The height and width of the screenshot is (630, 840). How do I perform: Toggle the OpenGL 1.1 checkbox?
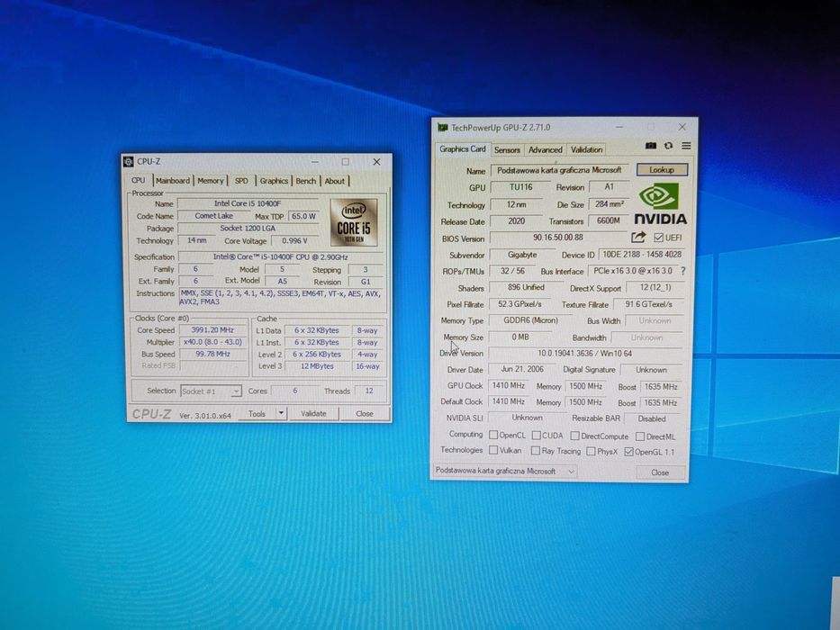[x=629, y=452]
